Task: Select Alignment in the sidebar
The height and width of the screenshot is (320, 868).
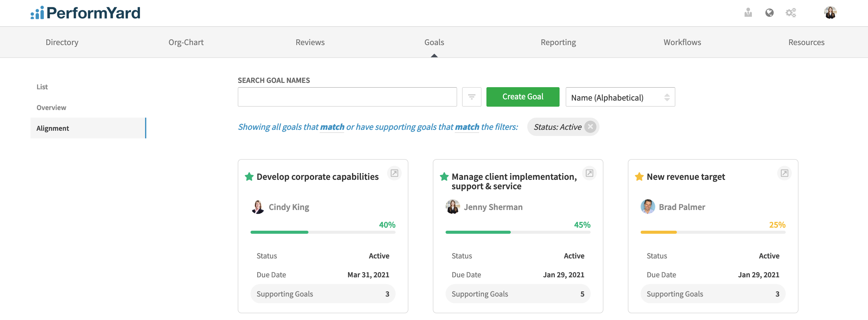Action: tap(88, 128)
